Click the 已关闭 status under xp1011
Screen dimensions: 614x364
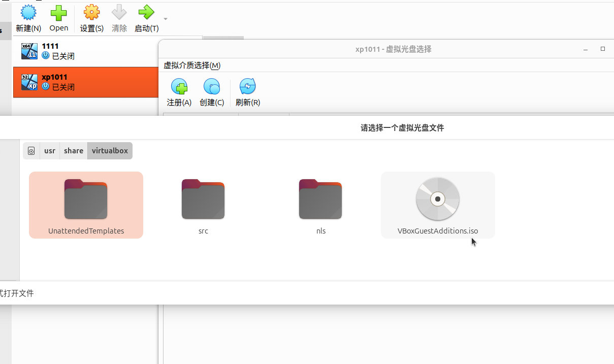coord(63,87)
